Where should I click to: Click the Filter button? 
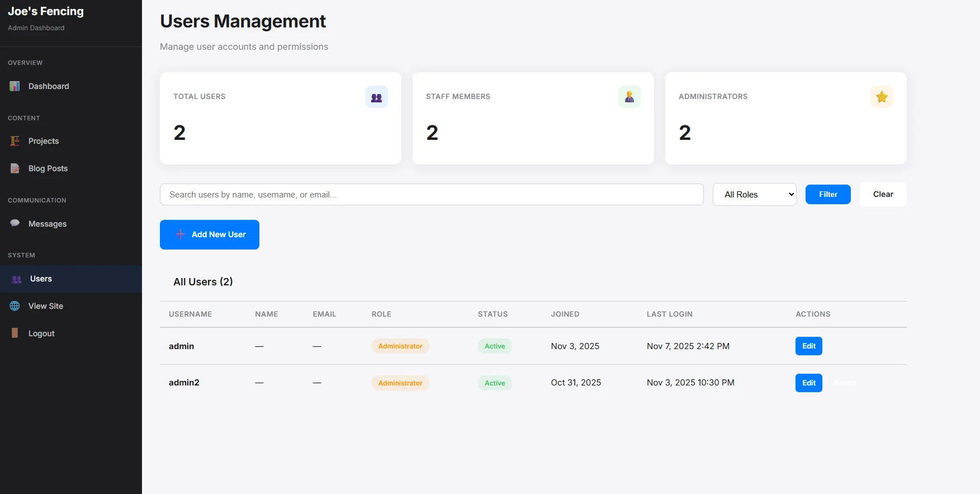pos(828,194)
